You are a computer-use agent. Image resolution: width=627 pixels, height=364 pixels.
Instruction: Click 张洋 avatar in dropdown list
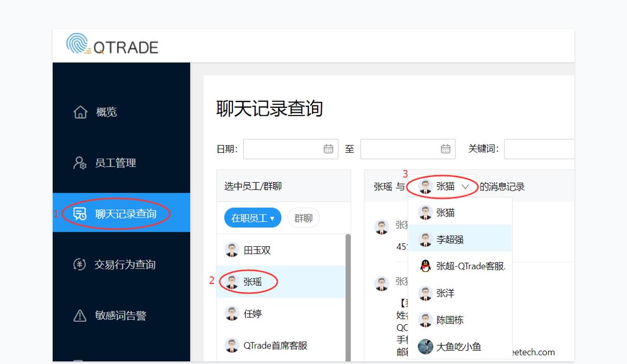425,293
